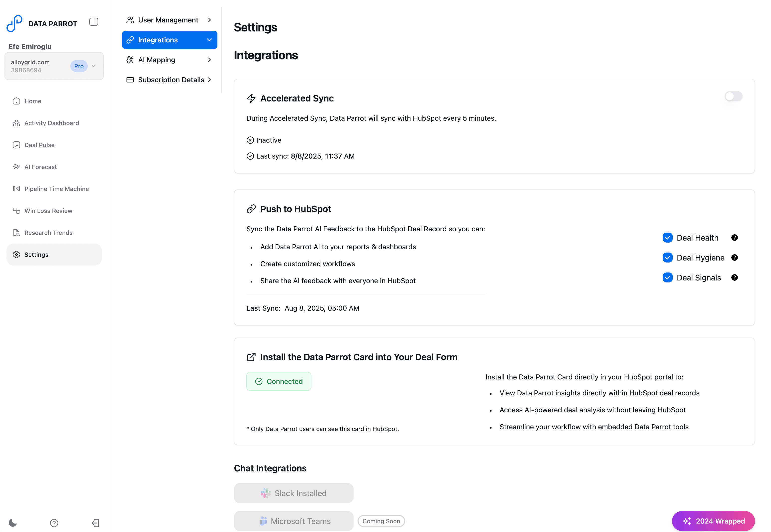
Task: Click the Subscription Details card icon
Action: (x=130, y=80)
